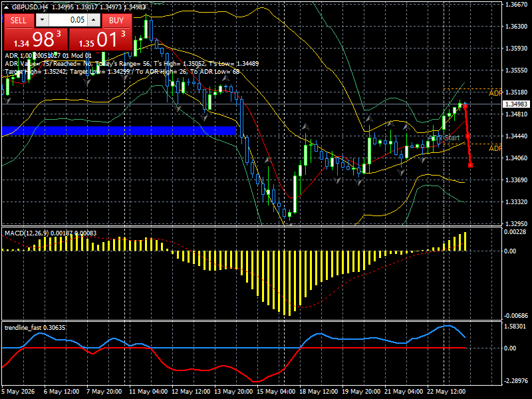Click price axis level 1.36670
This screenshot has width=532, height=399.
click(516, 5)
